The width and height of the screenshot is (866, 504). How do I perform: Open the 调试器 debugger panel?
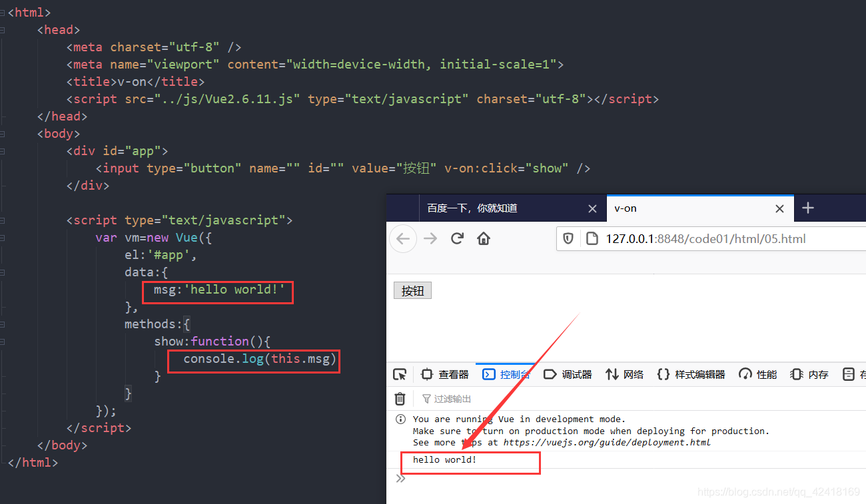click(568, 374)
